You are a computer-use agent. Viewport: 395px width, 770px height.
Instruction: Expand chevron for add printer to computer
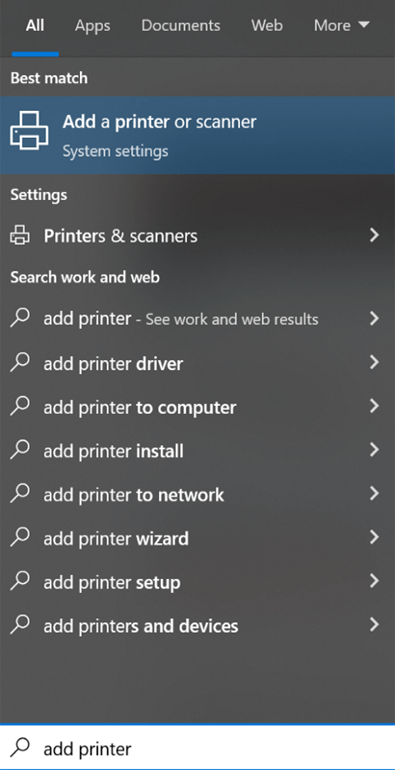click(x=374, y=406)
